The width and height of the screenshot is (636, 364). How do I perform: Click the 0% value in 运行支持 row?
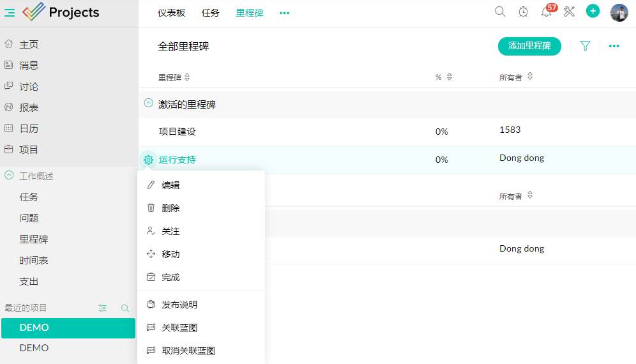(442, 160)
